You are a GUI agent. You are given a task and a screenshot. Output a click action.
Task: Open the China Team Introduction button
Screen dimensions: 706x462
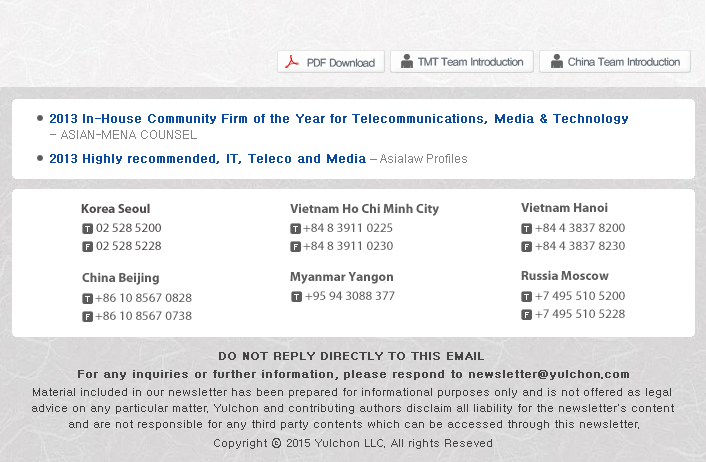[x=615, y=62]
